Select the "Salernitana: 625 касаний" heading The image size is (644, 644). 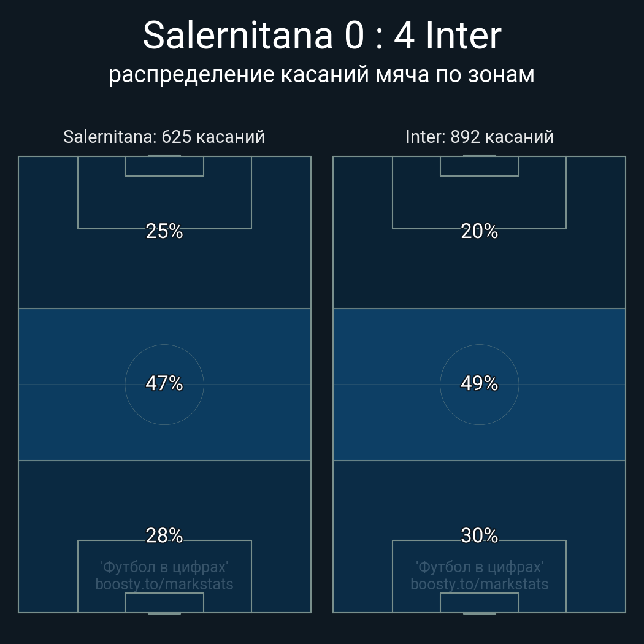pyautogui.click(x=164, y=137)
